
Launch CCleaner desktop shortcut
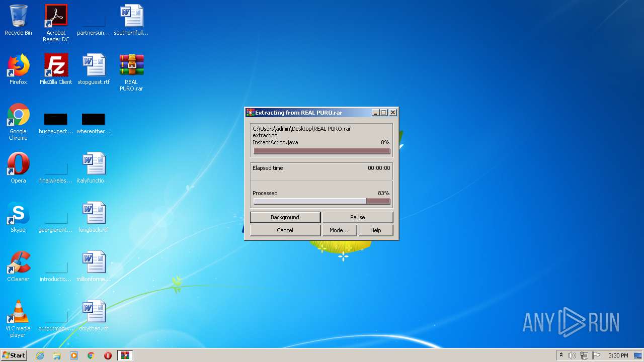[x=18, y=266]
